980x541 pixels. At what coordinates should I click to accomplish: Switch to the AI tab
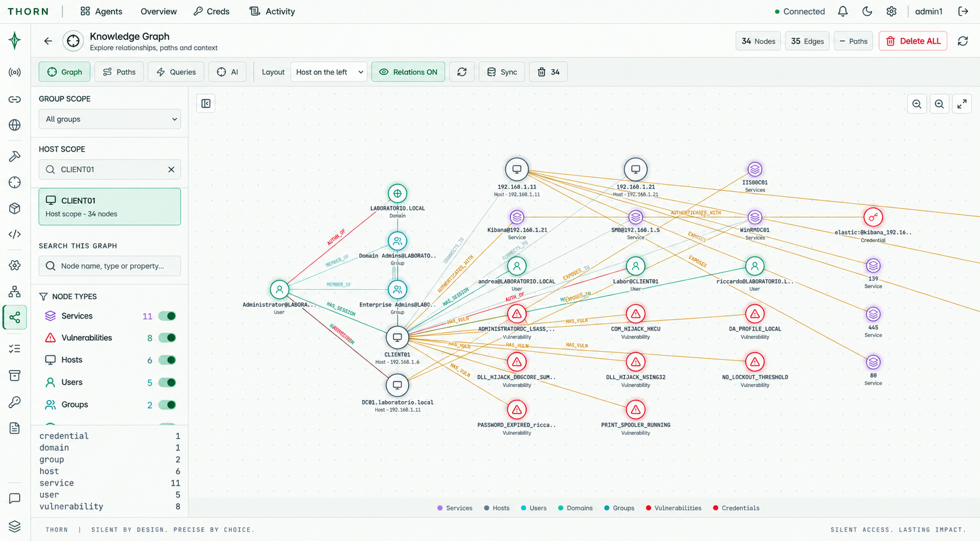227,72
